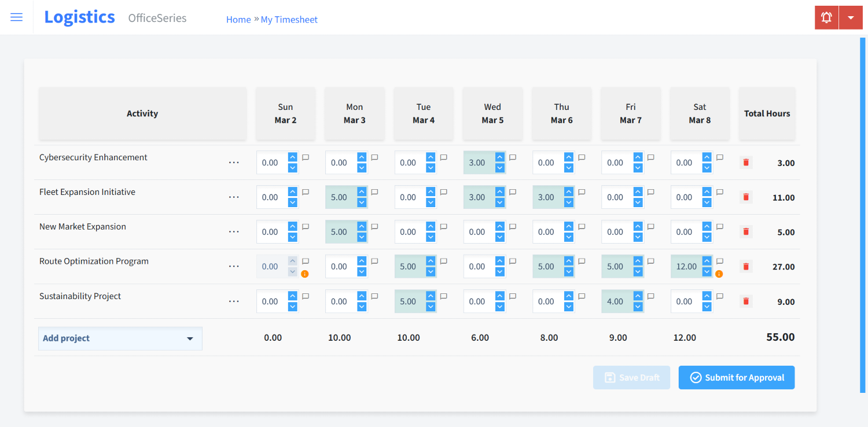Add a comment to Sustainability Project Tuesday entry
The height and width of the screenshot is (427, 868).
[x=443, y=296]
